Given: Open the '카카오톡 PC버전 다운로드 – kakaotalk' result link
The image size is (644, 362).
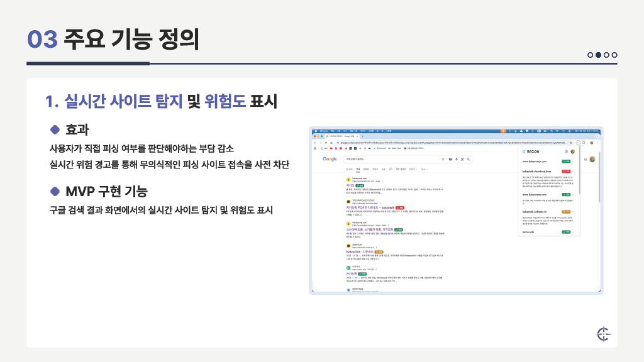Looking at the screenshot, I should click(370, 207).
